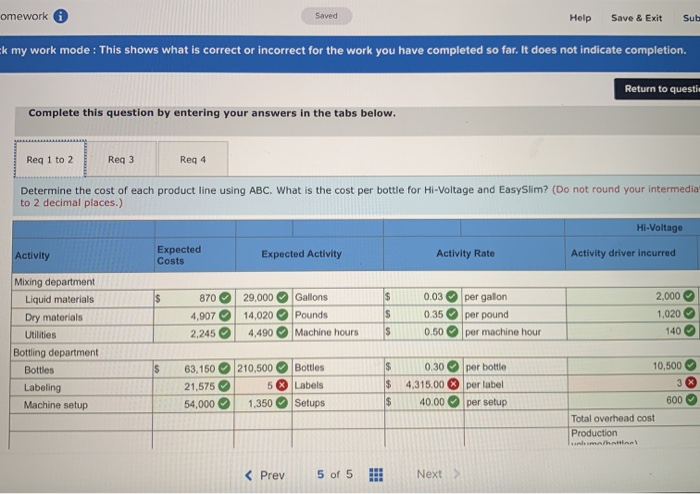The image size is (700, 494).
Task: Select Utilities expected cost 2,245 field
Action: click(x=194, y=333)
